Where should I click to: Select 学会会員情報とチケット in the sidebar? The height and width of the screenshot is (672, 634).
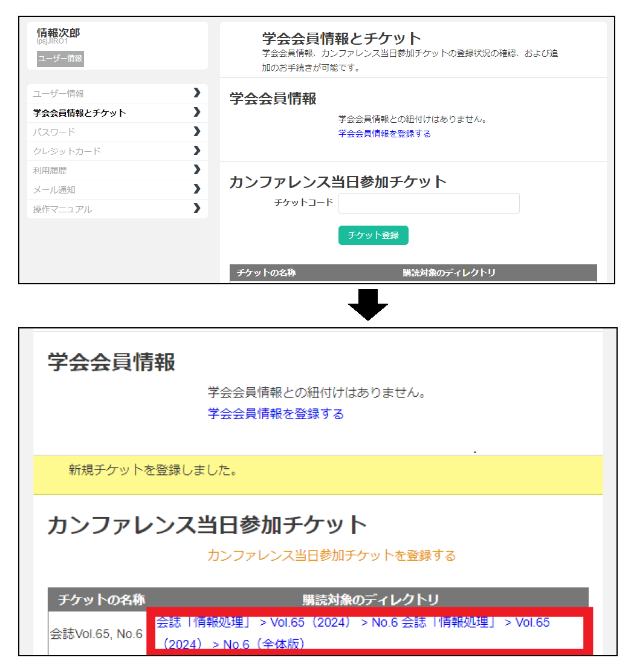[x=79, y=113]
